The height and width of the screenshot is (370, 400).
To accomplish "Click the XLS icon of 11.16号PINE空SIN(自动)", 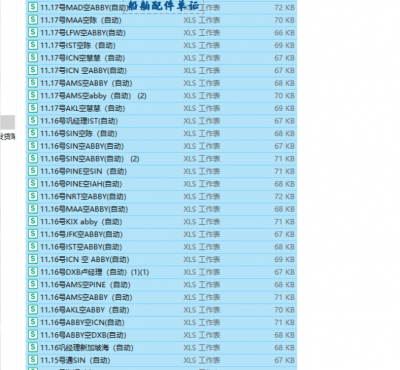I will (x=33, y=171).
